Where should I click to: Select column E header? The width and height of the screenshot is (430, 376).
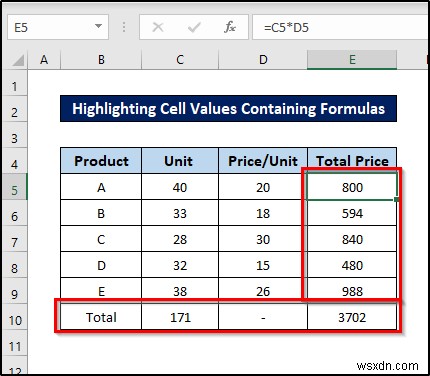(352, 60)
